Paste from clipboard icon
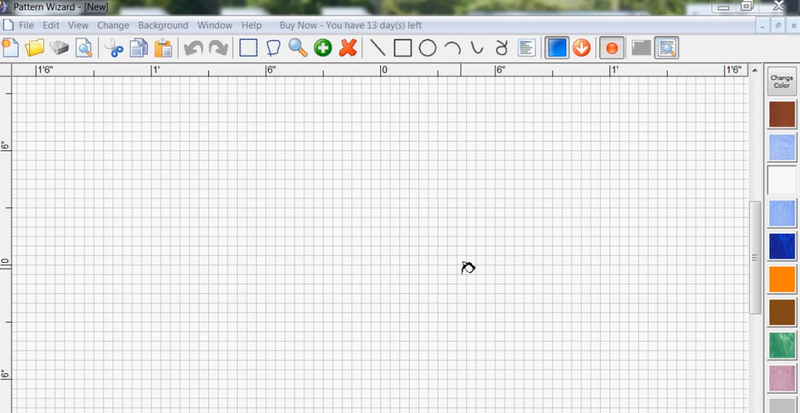 point(163,48)
